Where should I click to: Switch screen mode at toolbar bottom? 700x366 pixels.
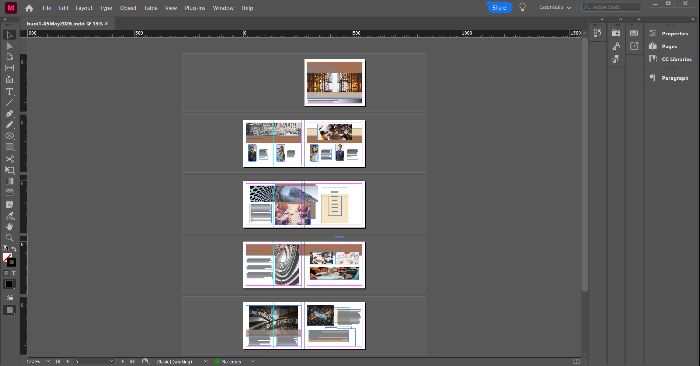pyautogui.click(x=10, y=311)
